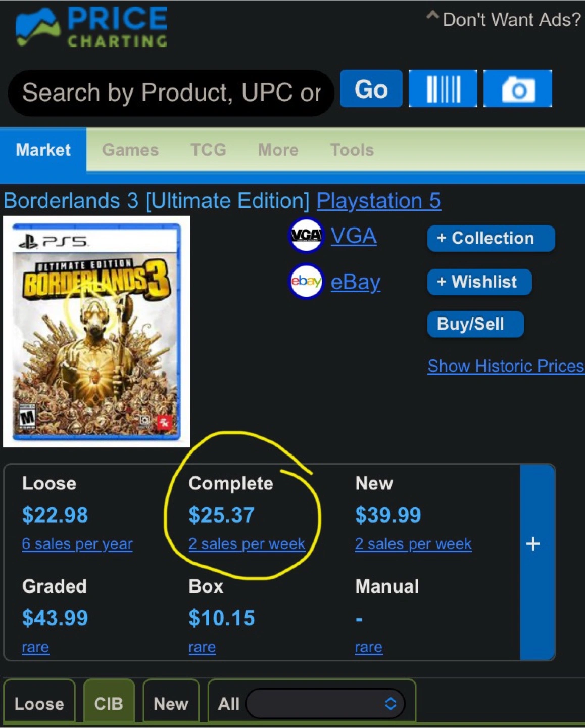
Task: Open the TCG menu
Action: click(208, 150)
